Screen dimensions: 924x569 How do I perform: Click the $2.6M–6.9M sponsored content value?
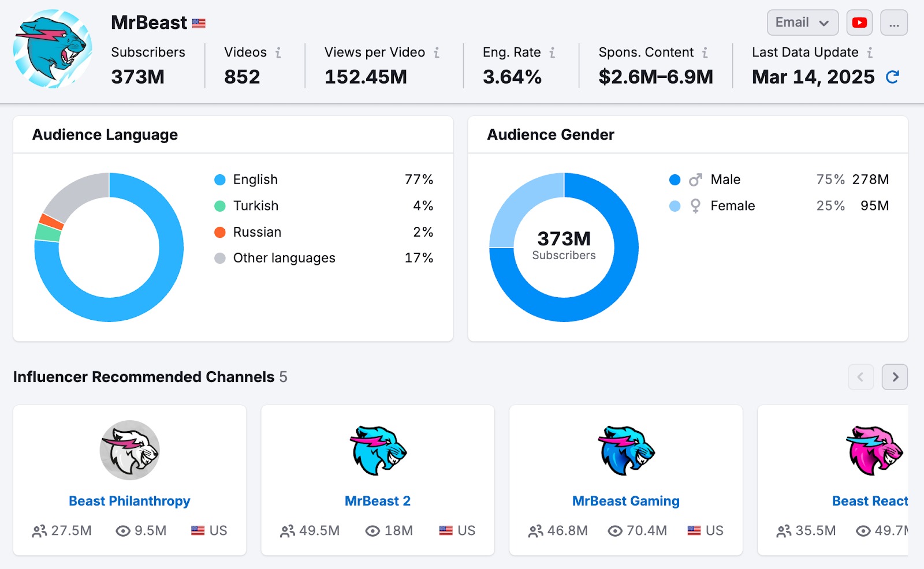[656, 77]
